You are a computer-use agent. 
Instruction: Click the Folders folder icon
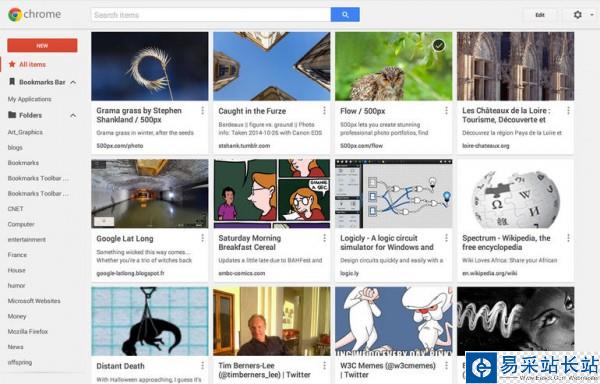point(12,115)
